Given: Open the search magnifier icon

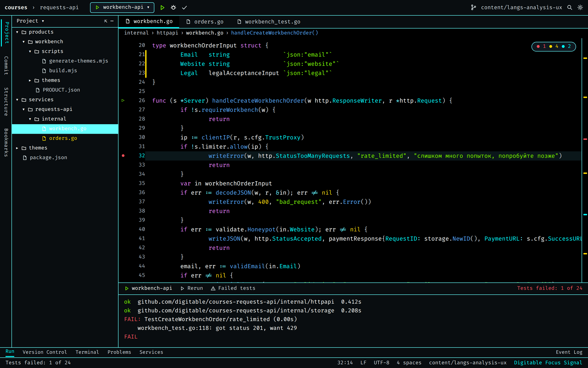Looking at the screenshot, I should [570, 7].
